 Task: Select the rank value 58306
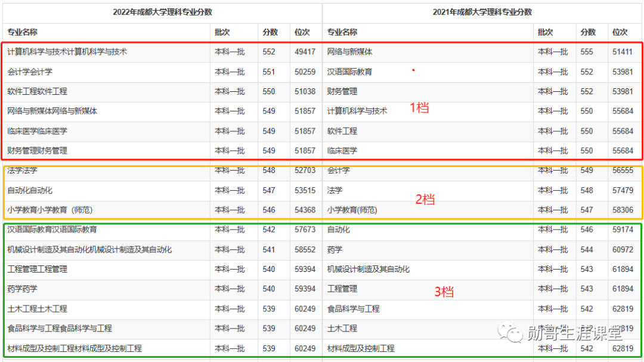(623, 210)
